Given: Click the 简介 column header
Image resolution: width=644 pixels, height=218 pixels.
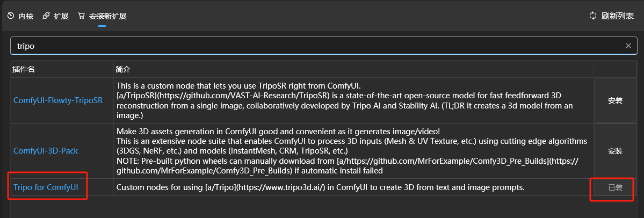Looking at the screenshot, I should (x=123, y=69).
